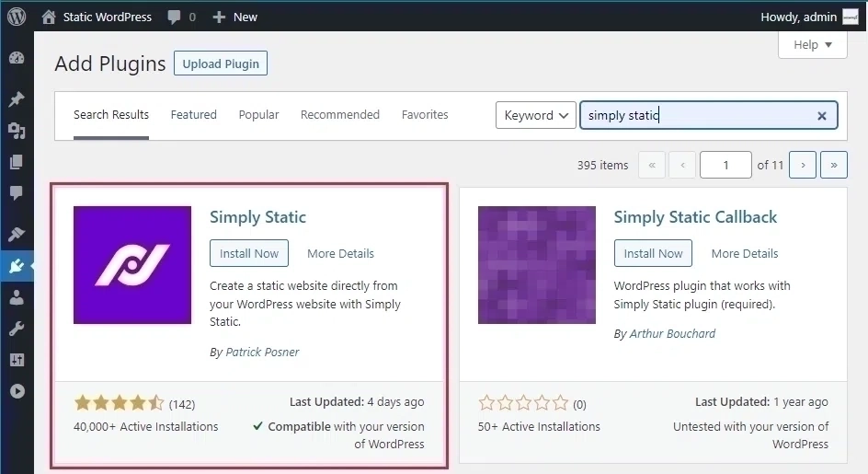The height and width of the screenshot is (474, 868).
Task: Open the Pages sidebar icon
Action: coord(17,162)
